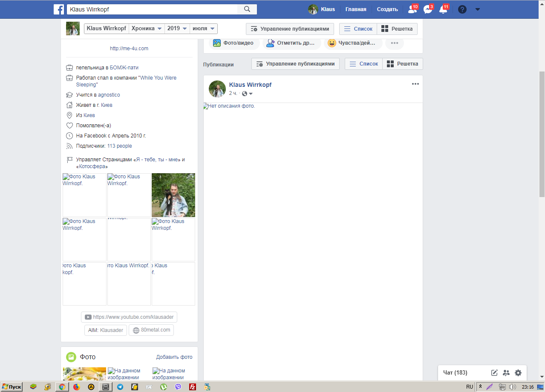Open notifications bell with 11 badge
The height and width of the screenshot is (392, 545).
444,9
